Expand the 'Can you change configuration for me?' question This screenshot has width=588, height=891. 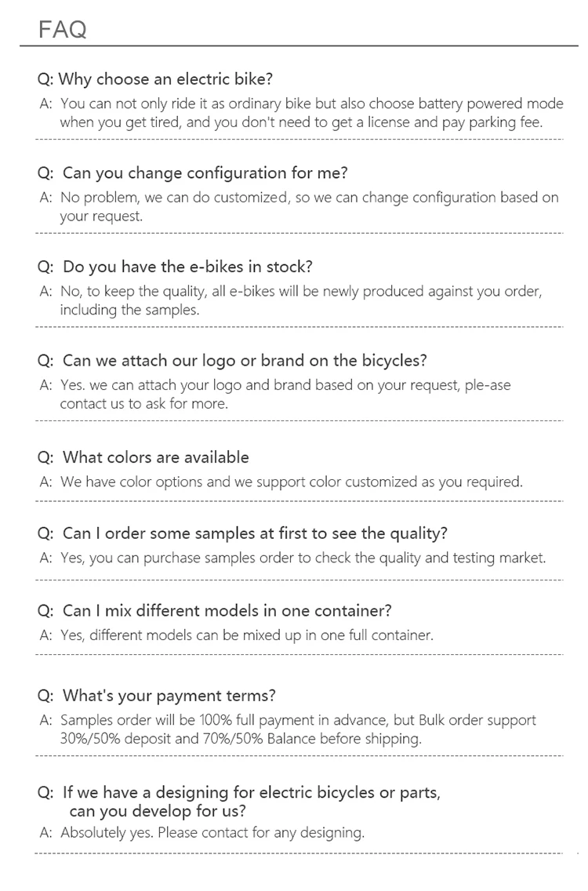(x=193, y=173)
